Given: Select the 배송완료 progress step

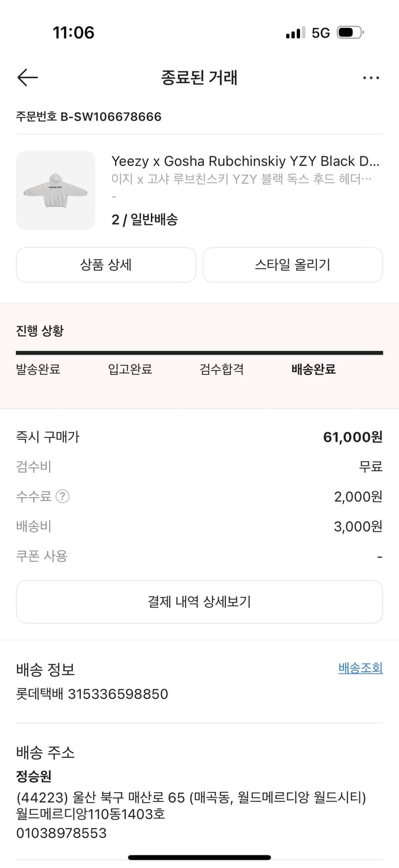Looking at the screenshot, I should click(x=313, y=369).
